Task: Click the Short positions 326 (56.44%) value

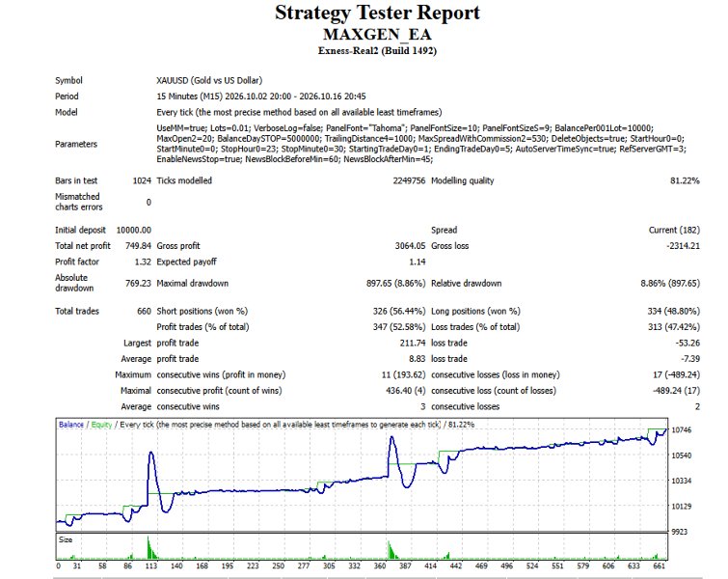Action: coord(399,311)
